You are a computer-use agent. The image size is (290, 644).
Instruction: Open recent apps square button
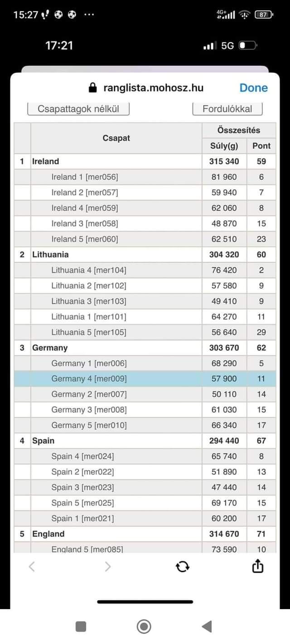coord(81,626)
